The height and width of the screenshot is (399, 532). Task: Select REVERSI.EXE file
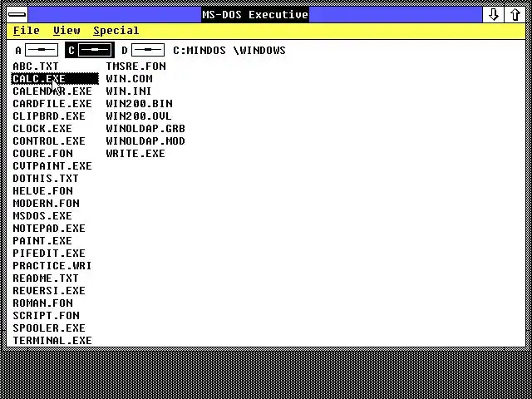point(49,291)
